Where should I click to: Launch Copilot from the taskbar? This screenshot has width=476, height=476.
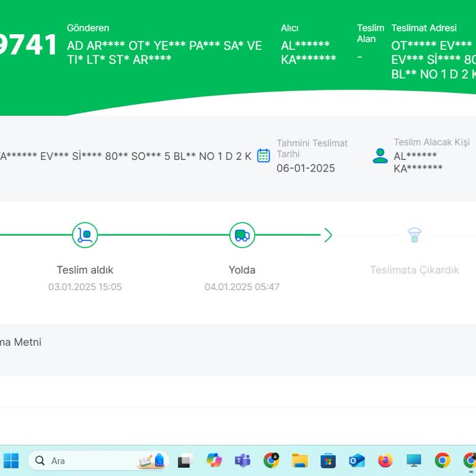tap(214, 461)
